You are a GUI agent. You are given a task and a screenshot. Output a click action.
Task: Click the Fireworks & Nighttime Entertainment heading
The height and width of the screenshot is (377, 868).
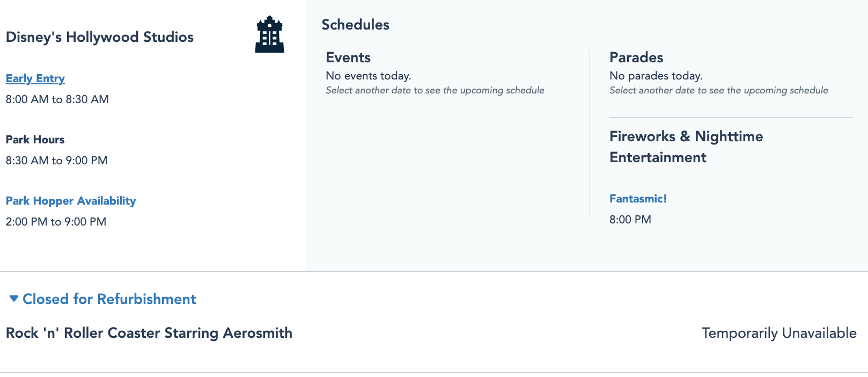click(x=686, y=147)
